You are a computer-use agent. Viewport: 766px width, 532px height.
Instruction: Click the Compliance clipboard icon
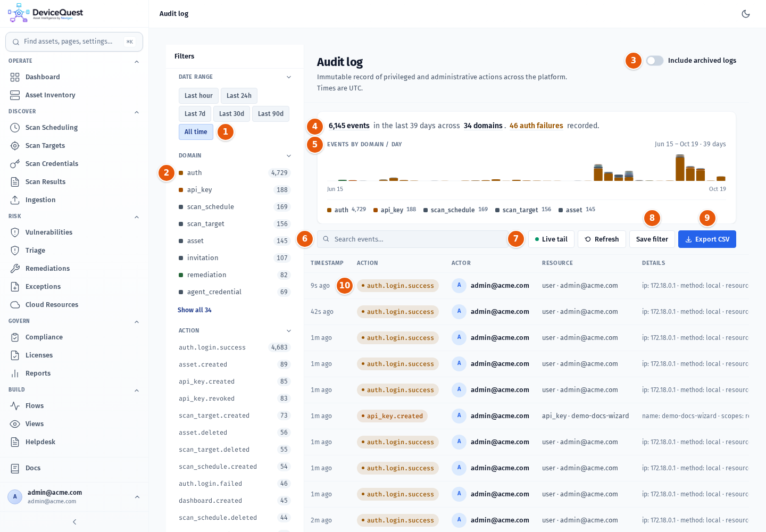coord(15,337)
